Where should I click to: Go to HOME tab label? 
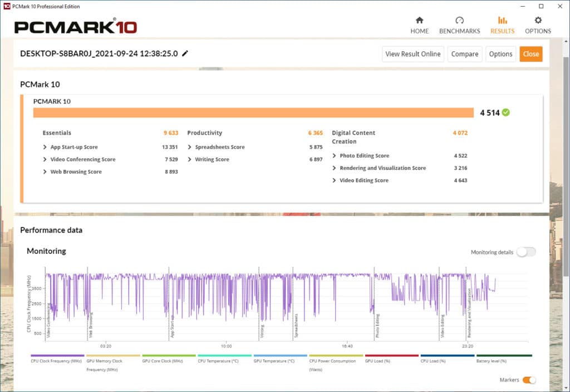point(420,31)
